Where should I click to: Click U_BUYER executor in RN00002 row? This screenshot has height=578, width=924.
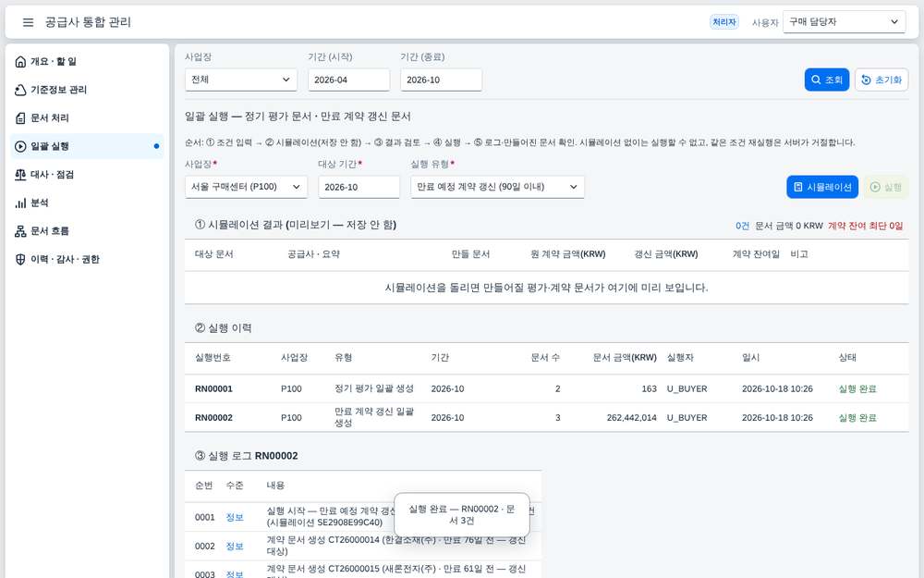tap(687, 418)
